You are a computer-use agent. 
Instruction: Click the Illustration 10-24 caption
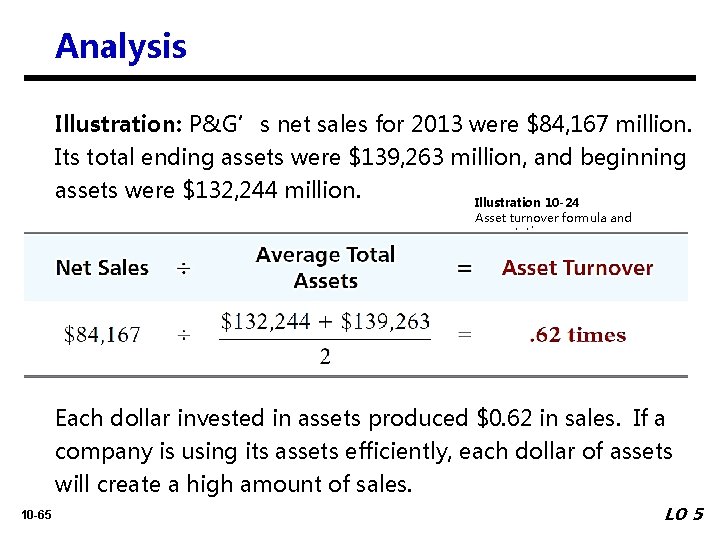tap(526, 202)
